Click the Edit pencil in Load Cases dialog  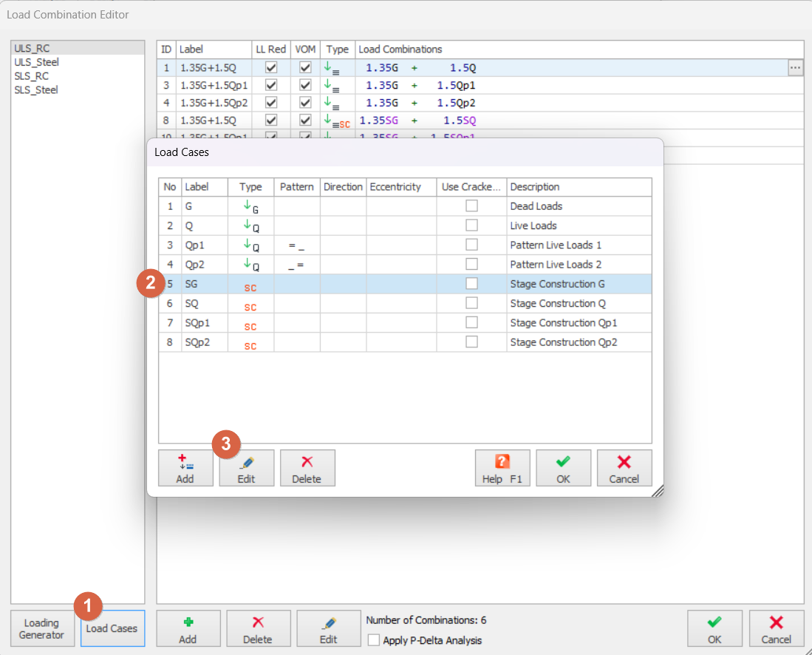click(x=246, y=468)
